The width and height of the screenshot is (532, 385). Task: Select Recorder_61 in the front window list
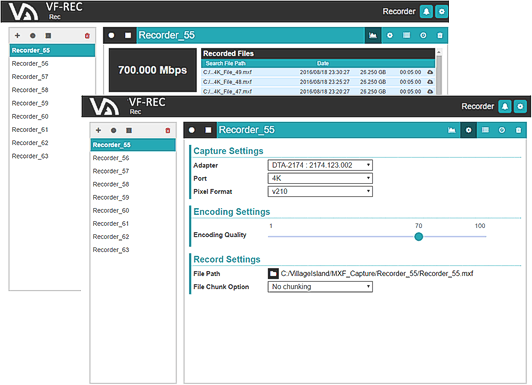(x=133, y=224)
